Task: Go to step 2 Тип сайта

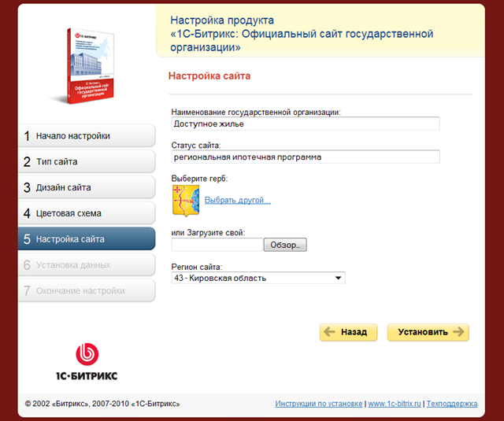Action: pyautogui.click(x=87, y=161)
